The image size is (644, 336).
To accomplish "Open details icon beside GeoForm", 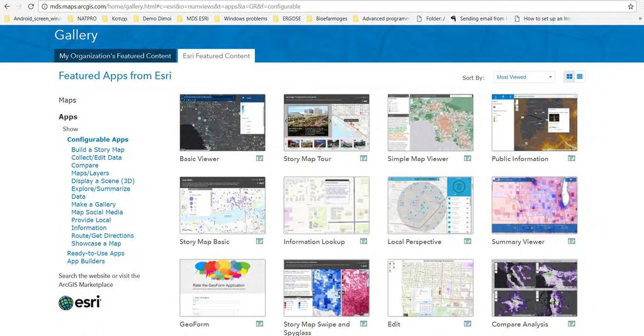I will pyautogui.click(x=259, y=323).
